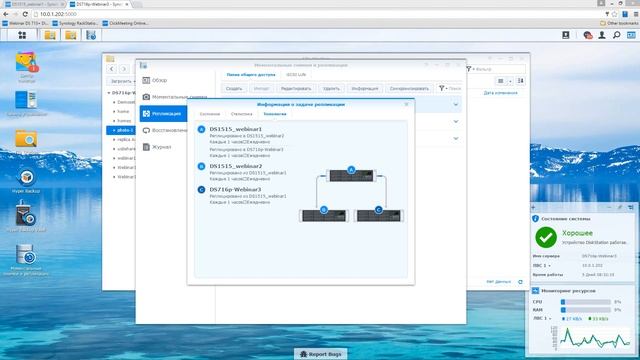Open DSM notifications chat bubble icon
This screenshot has height=360, width=640.
(x=588, y=36)
